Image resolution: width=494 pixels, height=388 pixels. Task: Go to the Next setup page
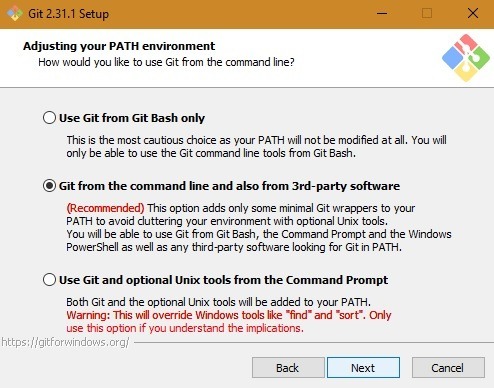pyautogui.click(x=363, y=368)
